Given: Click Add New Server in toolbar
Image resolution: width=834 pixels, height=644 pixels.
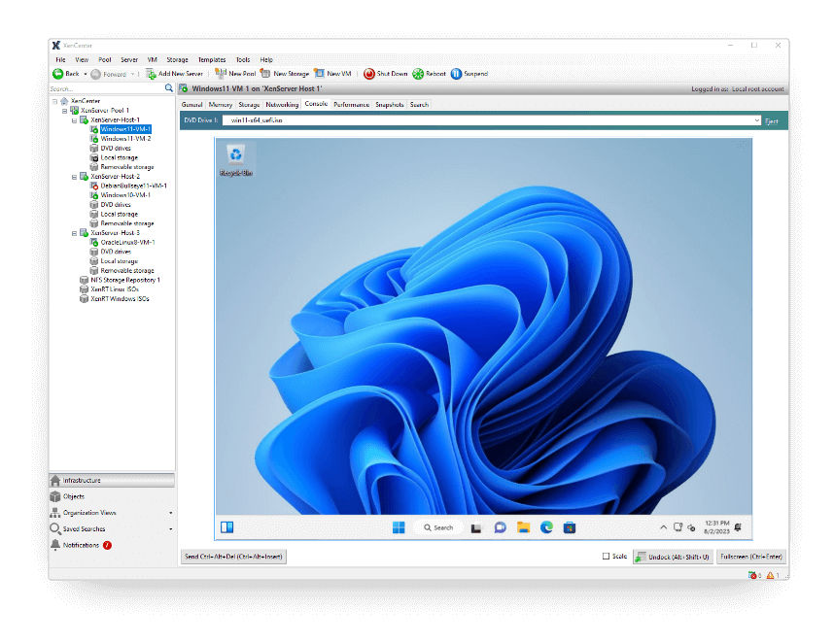Looking at the screenshot, I should coord(174,74).
